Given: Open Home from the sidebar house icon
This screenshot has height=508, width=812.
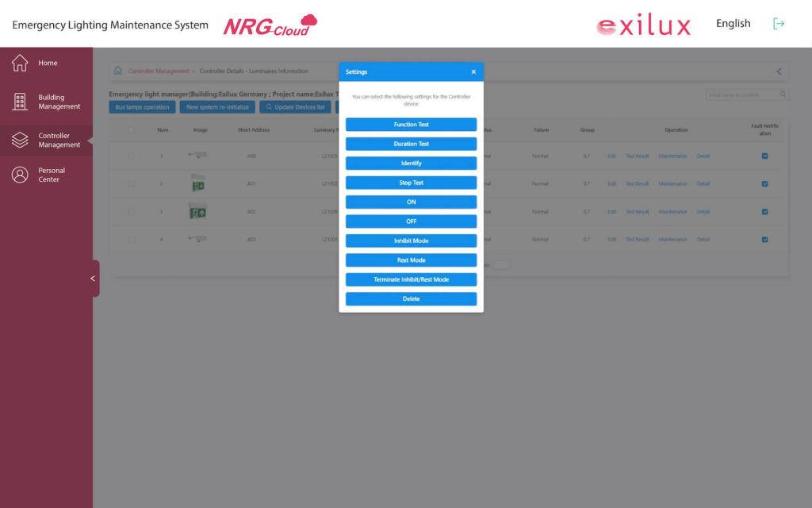Looking at the screenshot, I should click(x=20, y=63).
